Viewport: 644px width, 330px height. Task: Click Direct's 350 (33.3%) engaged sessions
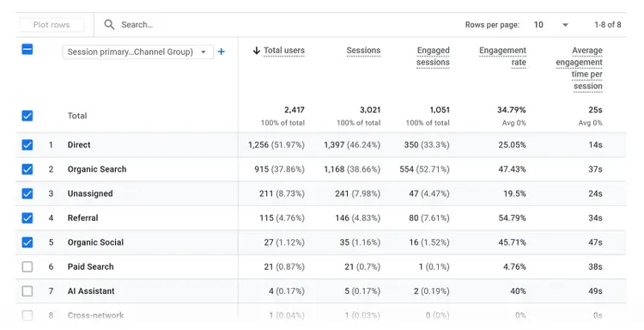click(x=427, y=144)
